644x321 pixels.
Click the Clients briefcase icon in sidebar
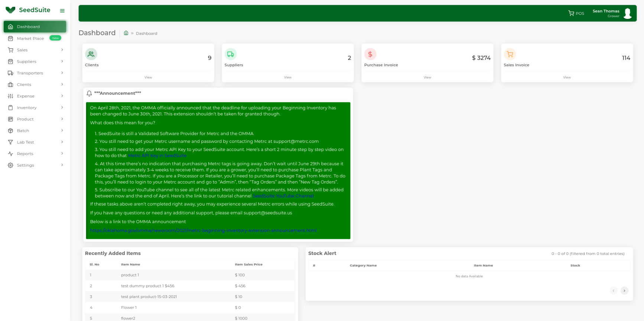[10, 85]
